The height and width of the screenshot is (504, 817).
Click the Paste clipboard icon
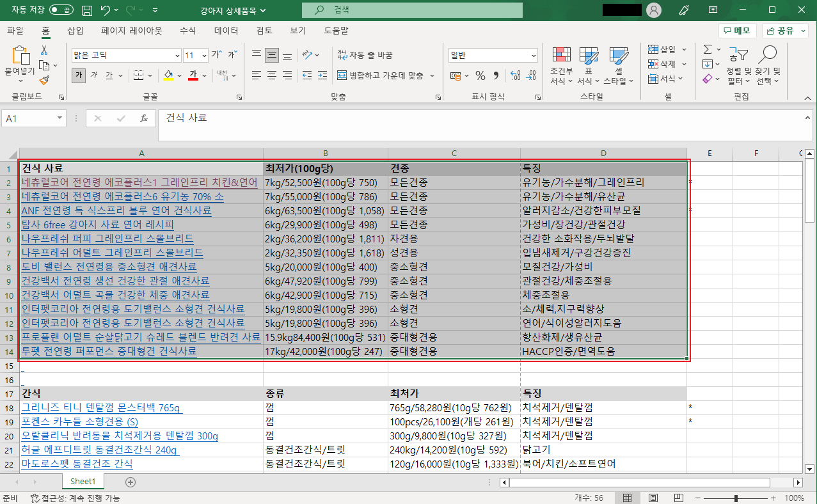[x=20, y=56]
